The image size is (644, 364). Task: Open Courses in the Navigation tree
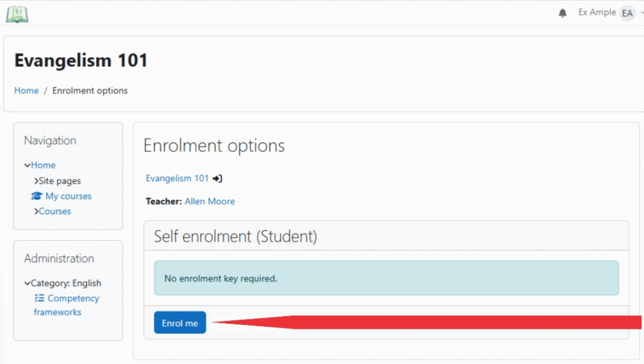tap(55, 212)
